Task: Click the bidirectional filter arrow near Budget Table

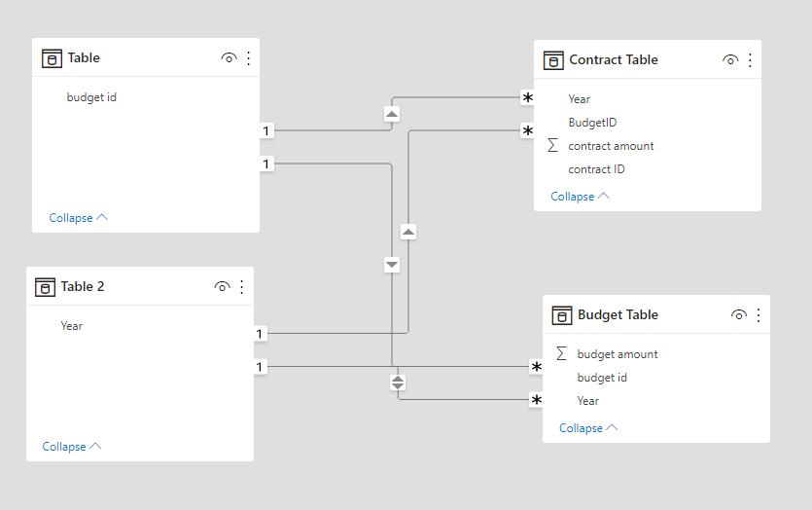Action: pos(398,382)
